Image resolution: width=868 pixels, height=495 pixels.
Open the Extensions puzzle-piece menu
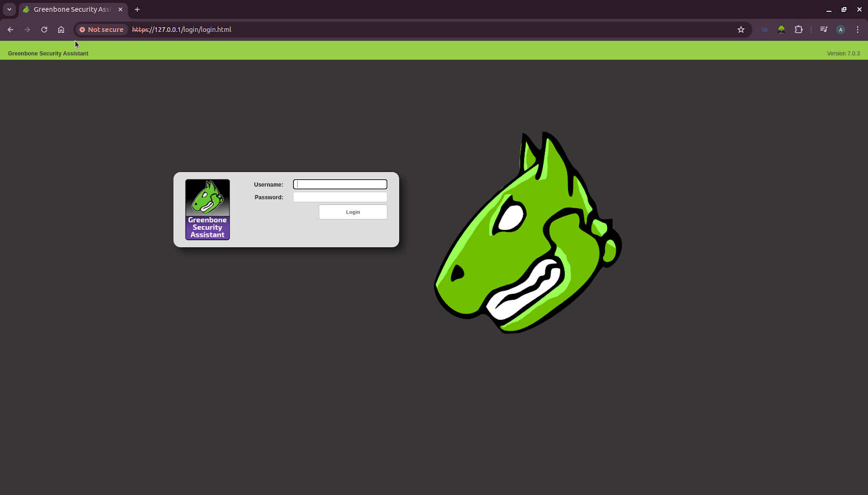coord(799,30)
